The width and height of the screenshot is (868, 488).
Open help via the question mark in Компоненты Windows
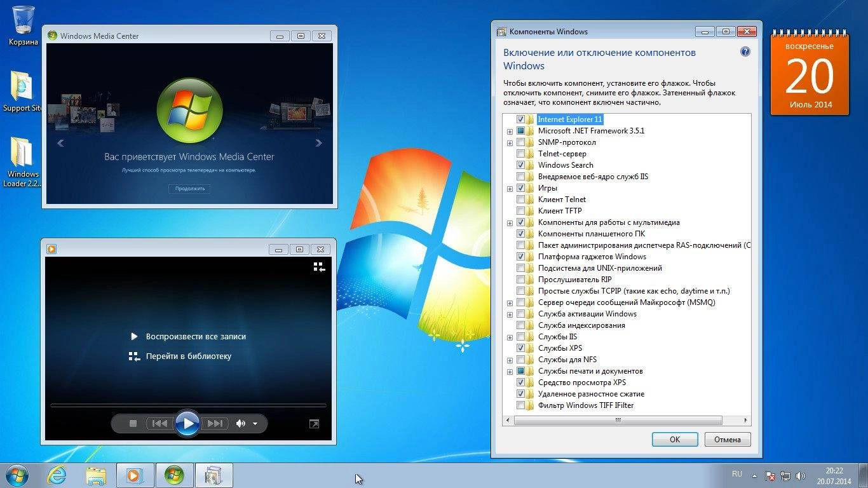[x=745, y=51]
